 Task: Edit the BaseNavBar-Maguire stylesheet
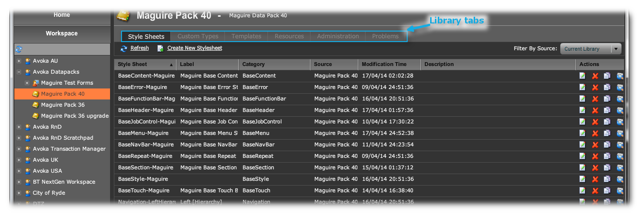point(582,144)
